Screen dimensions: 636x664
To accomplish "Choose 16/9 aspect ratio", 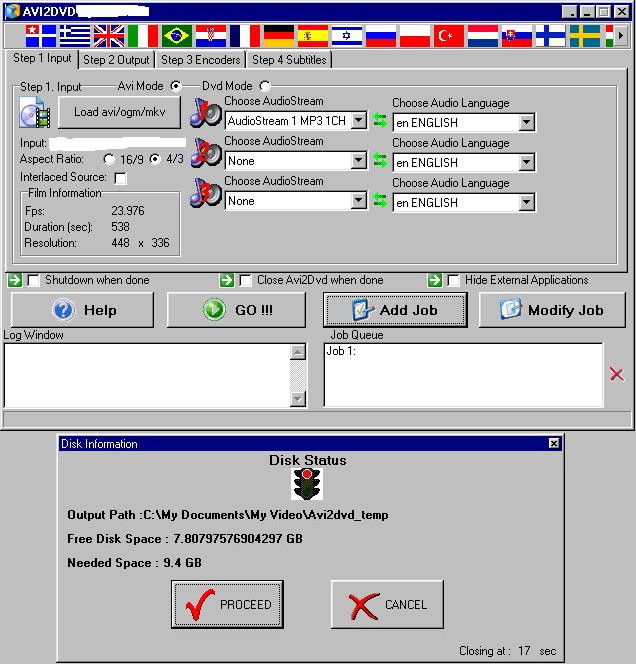I will pyautogui.click(x=109, y=159).
